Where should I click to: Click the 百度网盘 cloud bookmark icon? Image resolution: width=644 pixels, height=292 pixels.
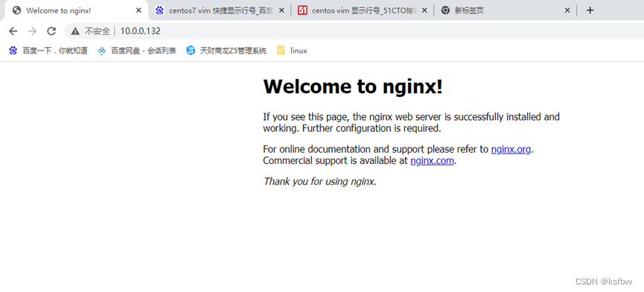[102, 51]
